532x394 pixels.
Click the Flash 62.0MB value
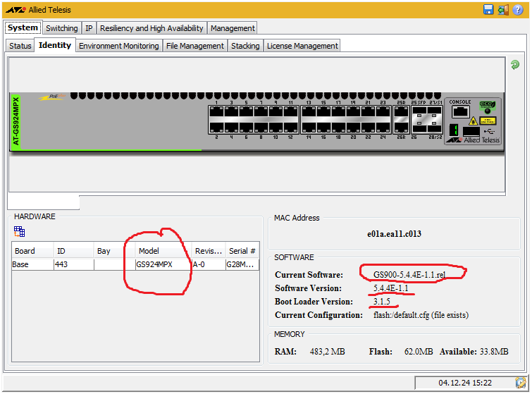419,352
